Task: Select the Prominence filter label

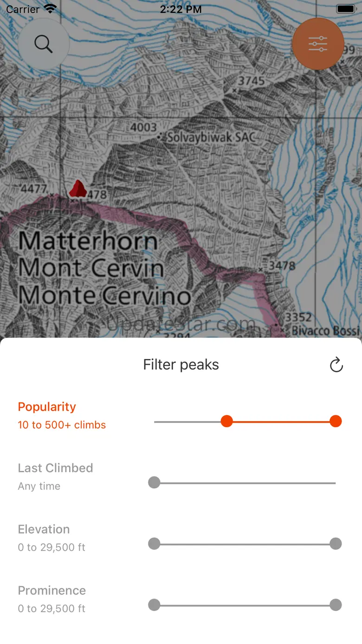Action: click(52, 591)
